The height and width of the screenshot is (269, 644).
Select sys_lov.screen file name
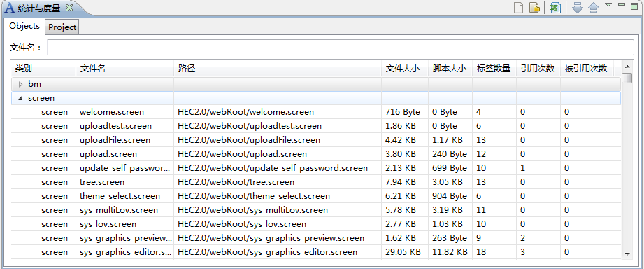pyautogui.click(x=108, y=223)
